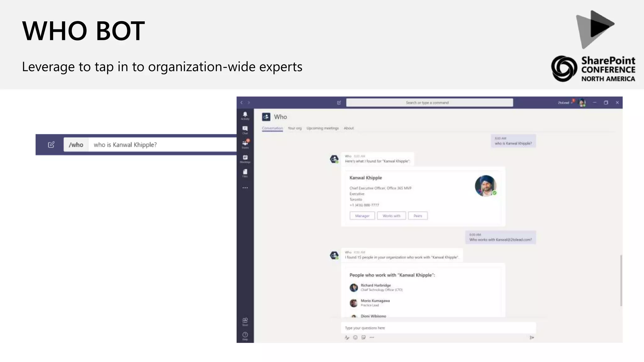Viewport: 644px width, 362px height.
Task: Switch to the Conversation tab
Action: (x=272, y=128)
